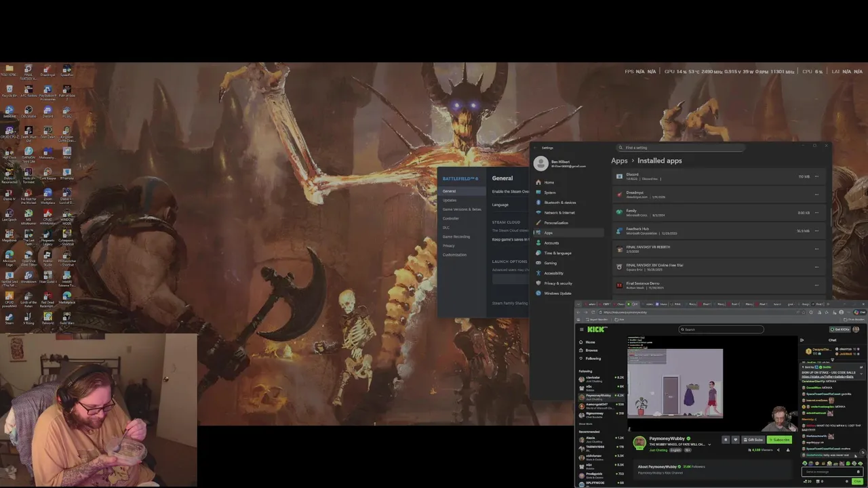Open Privacy & security in Settings

pos(568,283)
